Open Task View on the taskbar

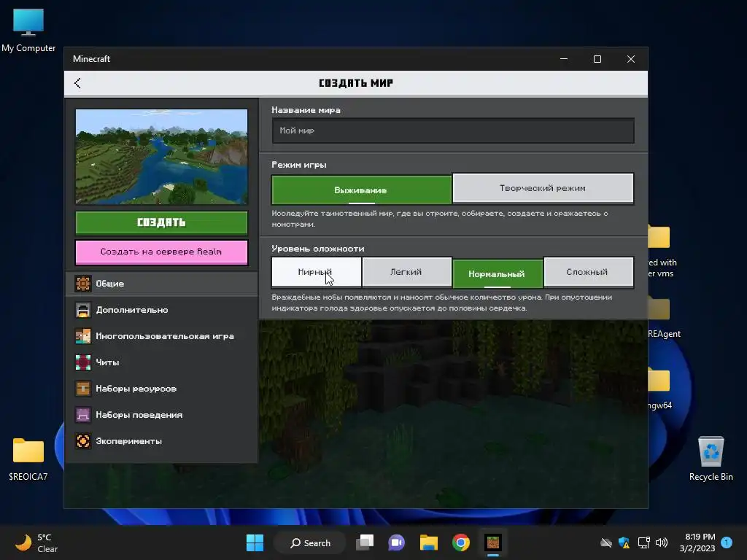click(x=365, y=542)
